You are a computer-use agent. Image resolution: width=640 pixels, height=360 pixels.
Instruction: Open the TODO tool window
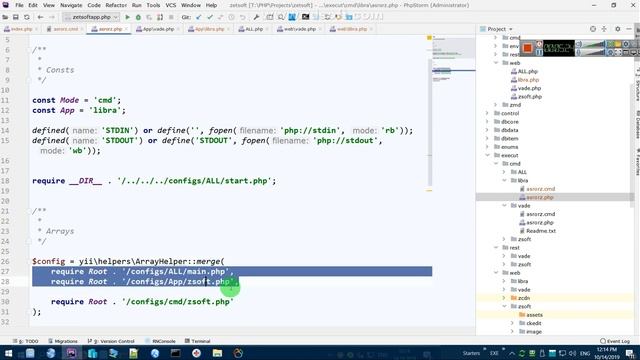click(25, 341)
